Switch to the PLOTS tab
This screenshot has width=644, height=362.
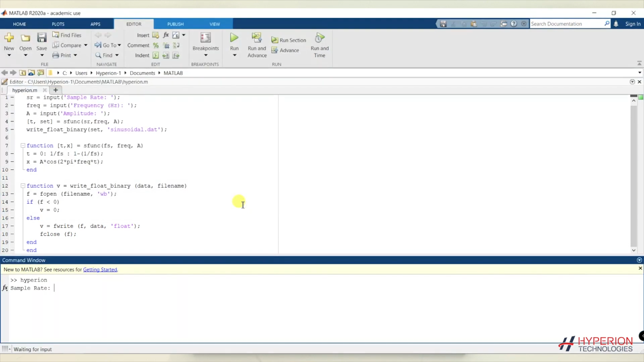pyautogui.click(x=58, y=24)
